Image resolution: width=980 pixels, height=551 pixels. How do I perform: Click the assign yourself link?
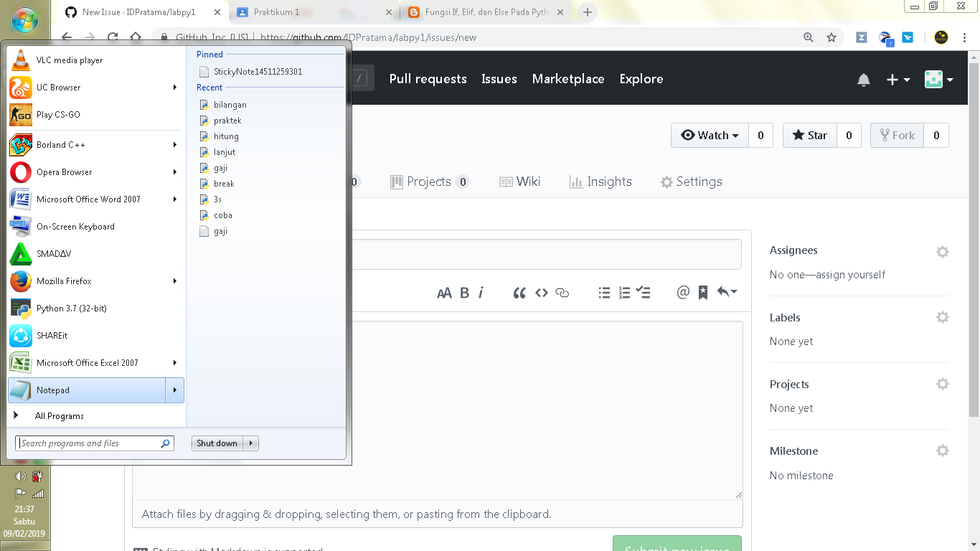854,274
